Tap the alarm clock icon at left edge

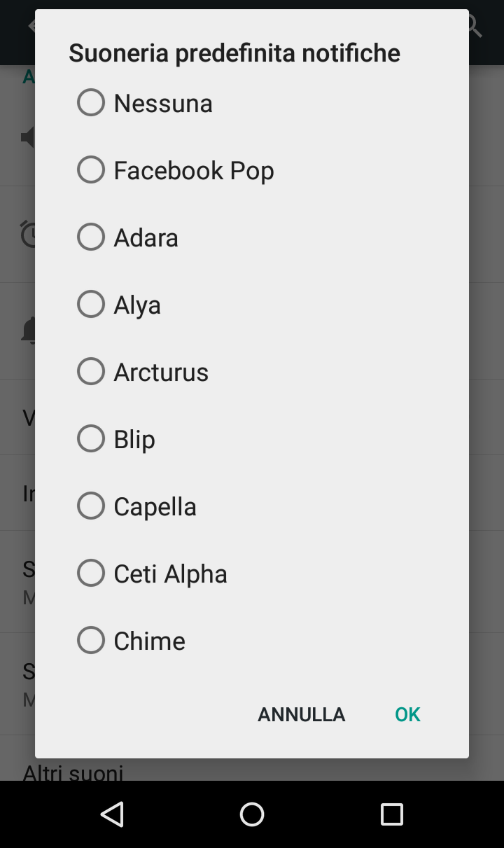click(28, 234)
